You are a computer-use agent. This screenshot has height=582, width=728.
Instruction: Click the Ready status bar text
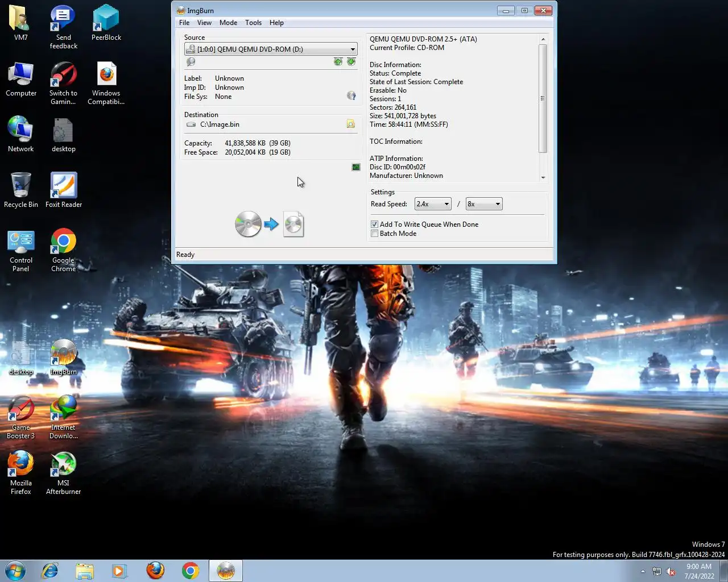pyautogui.click(x=185, y=255)
